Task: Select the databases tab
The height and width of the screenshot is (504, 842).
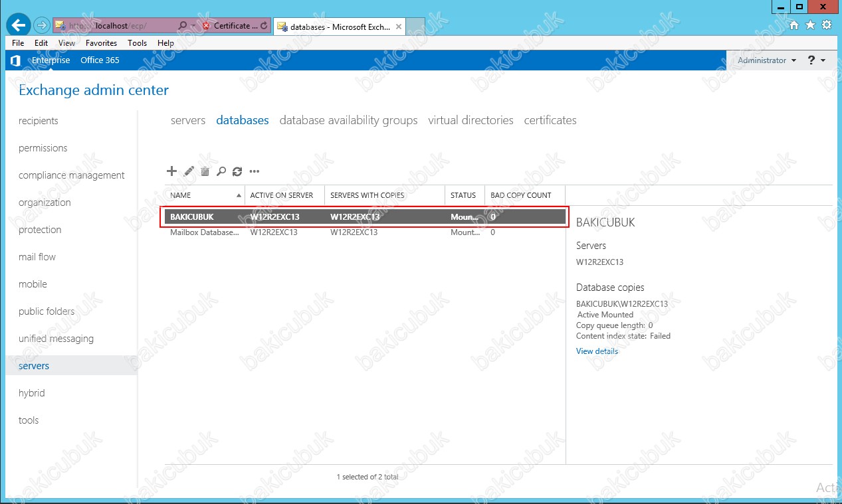Action: 243,120
